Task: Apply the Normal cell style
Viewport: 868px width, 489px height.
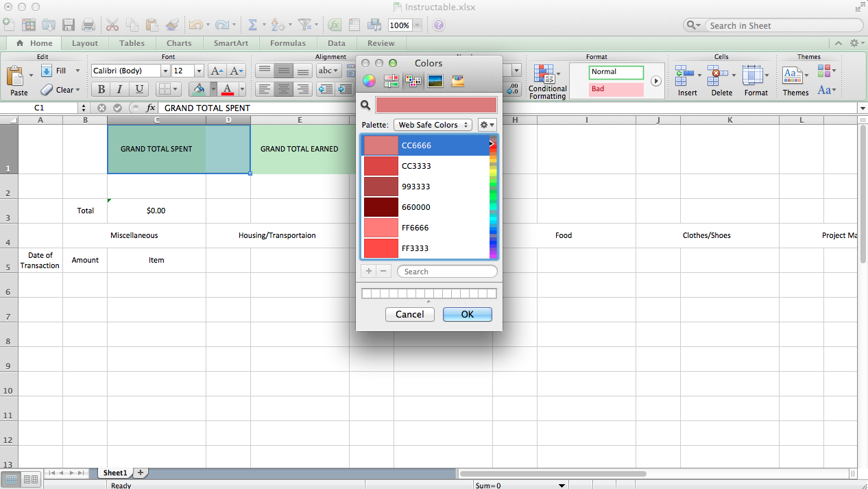Action: coord(616,72)
